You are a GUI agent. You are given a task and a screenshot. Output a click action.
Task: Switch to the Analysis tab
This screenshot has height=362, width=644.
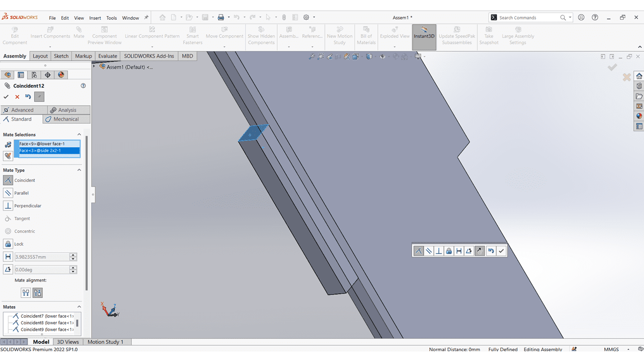(x=69, y=110)
